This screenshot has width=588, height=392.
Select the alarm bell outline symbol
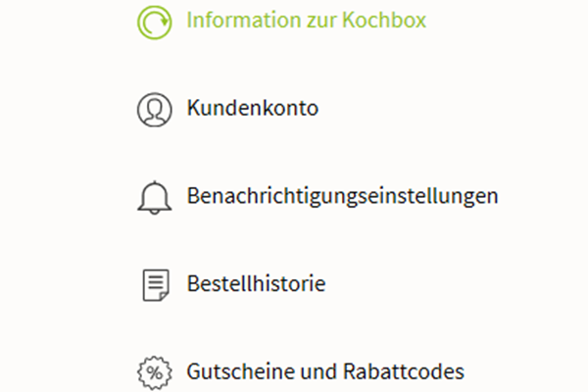pos(155,198)
